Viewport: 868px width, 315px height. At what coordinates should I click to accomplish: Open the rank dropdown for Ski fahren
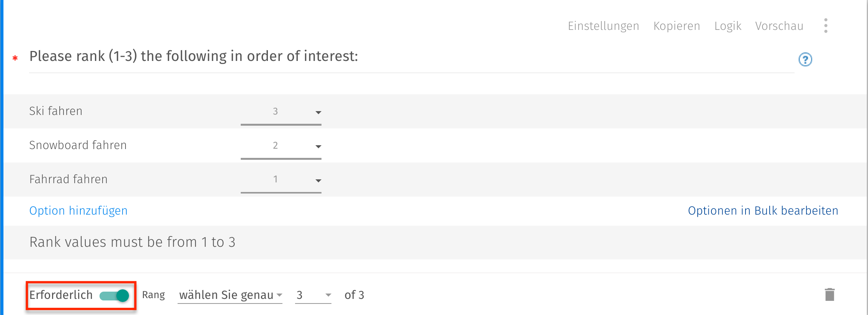[x=319, y=112]
